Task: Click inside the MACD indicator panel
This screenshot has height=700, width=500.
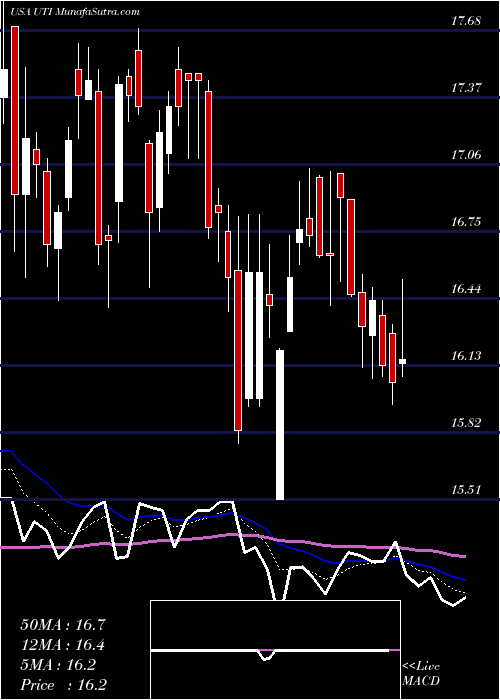Action: [x=275, y=650]
